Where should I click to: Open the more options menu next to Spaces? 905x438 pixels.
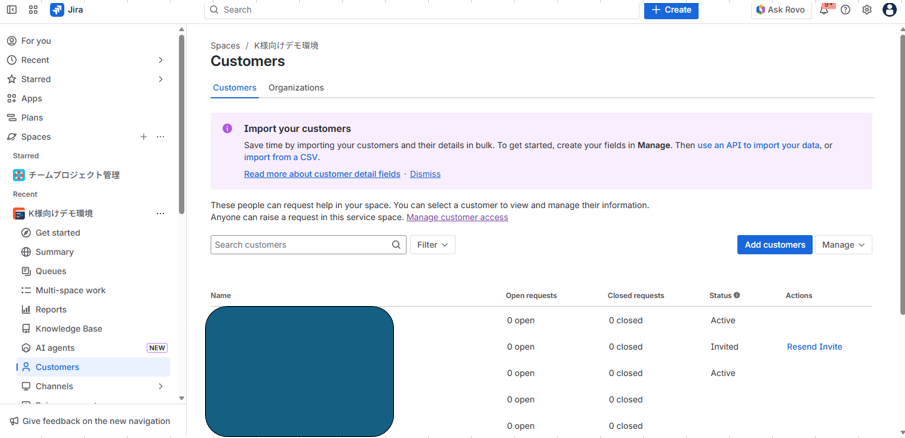click(160, 137)
